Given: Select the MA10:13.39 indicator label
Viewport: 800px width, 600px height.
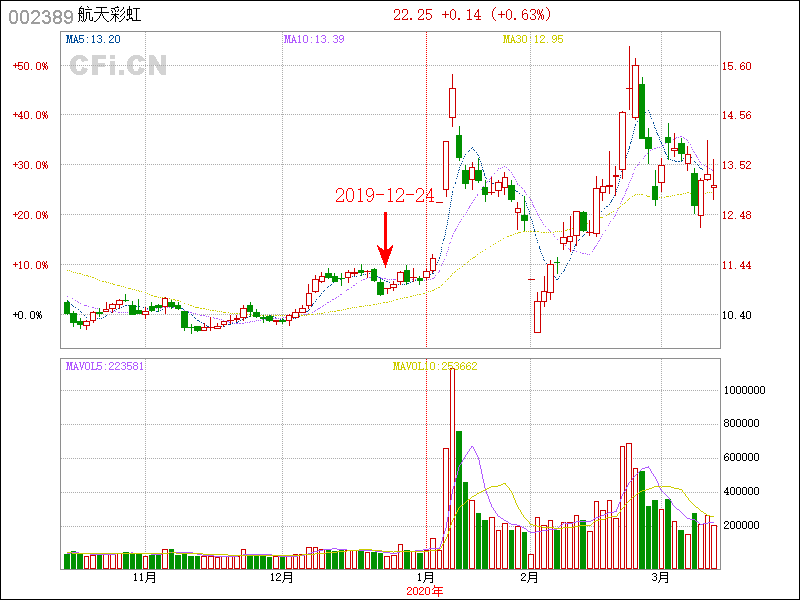Looking at the screenshot, I should (314, 40).
